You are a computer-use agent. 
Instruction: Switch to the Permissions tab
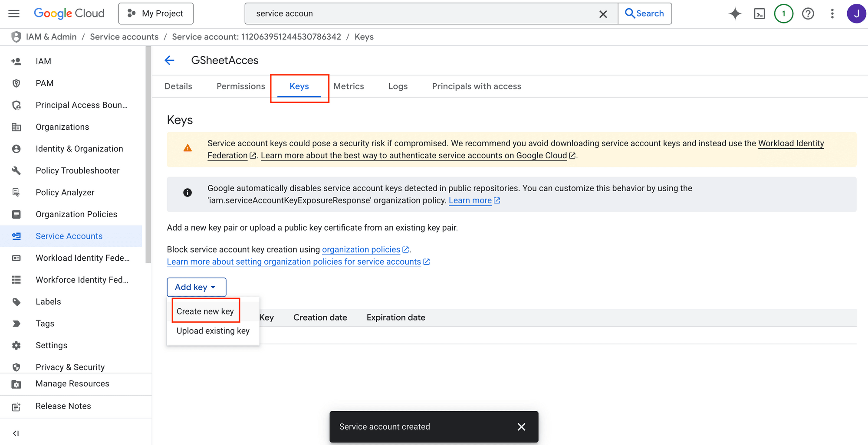241,86
